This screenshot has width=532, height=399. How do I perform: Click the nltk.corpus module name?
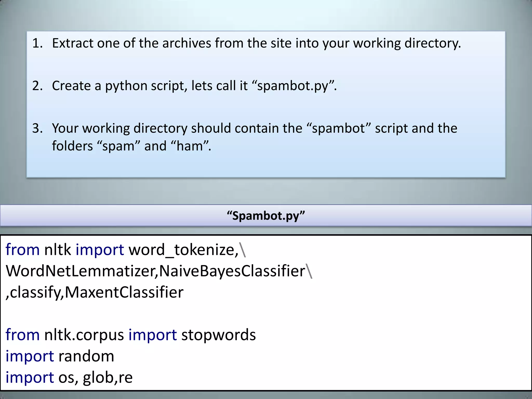coord(84,335)
